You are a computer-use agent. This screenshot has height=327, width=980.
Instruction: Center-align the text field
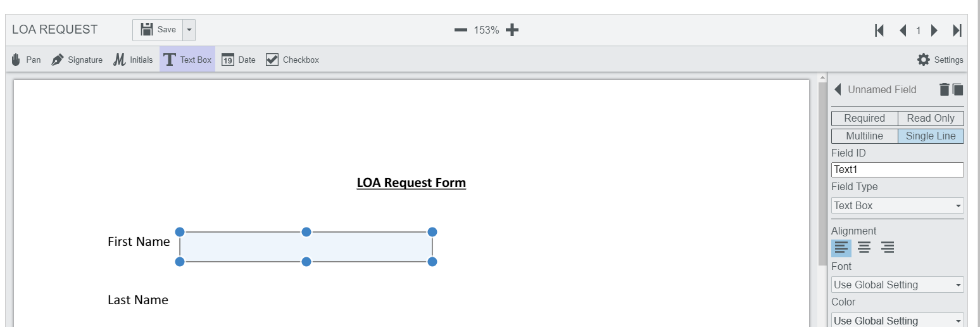click(x=864, y=248)
